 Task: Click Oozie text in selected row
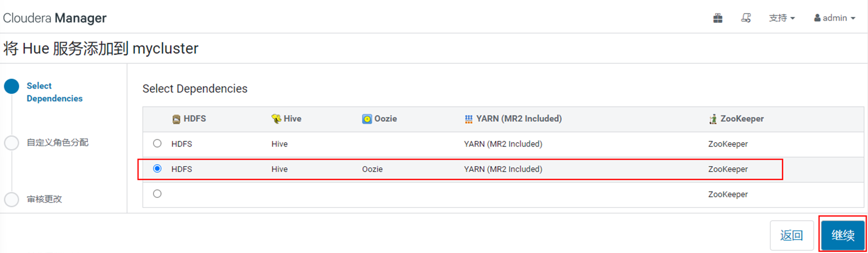(x=372, y=169)
